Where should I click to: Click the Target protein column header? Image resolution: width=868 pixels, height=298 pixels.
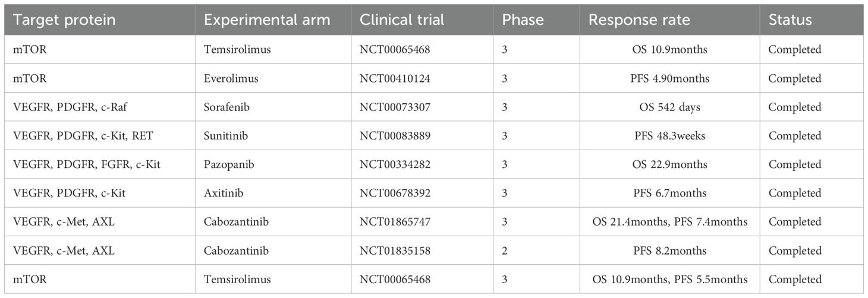[x=64, y=20]
